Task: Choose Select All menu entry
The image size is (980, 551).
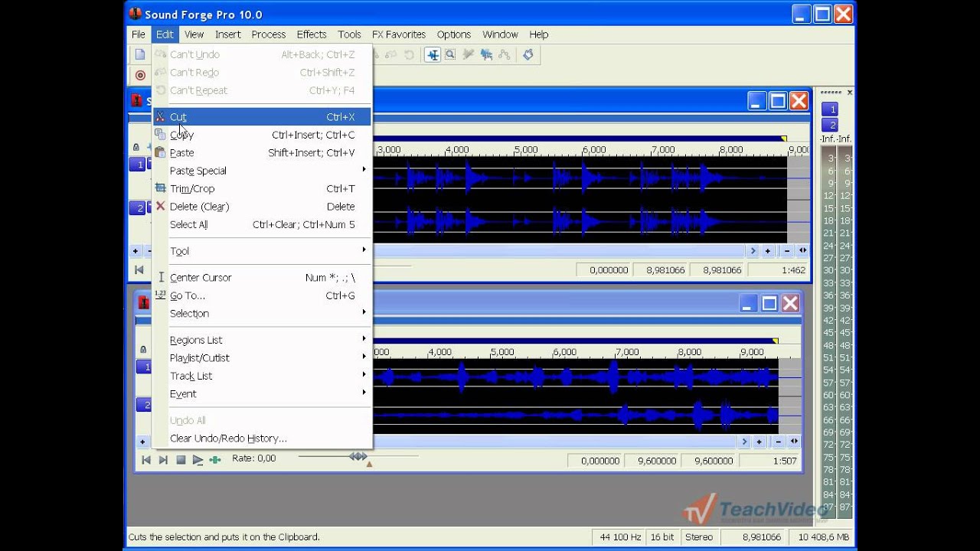Action: pos(261,224)
